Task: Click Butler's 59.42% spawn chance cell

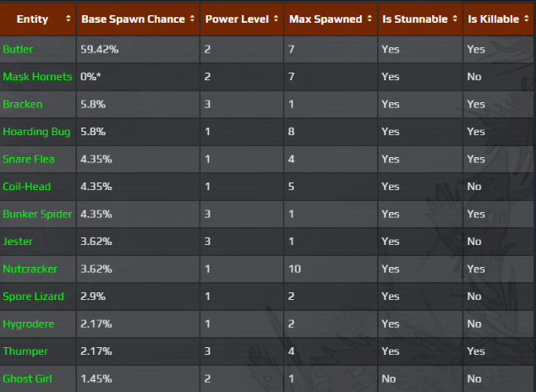Action: pos(100,49)
